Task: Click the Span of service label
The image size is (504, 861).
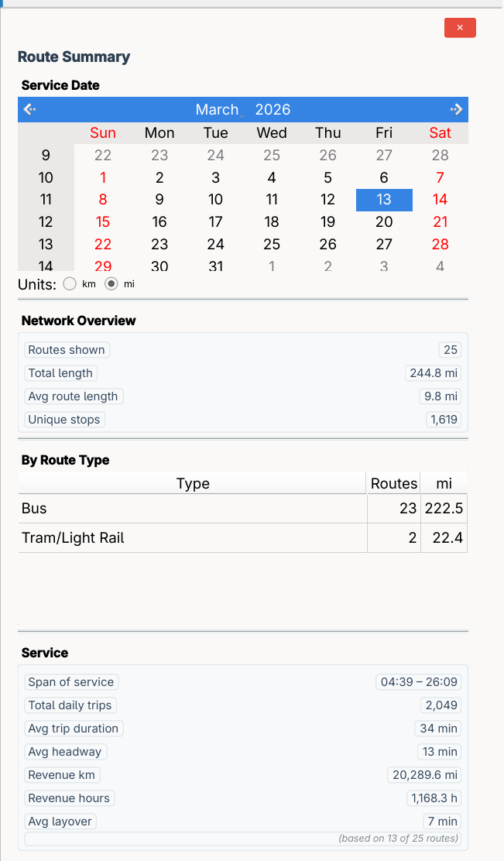Action: [71, 682]
